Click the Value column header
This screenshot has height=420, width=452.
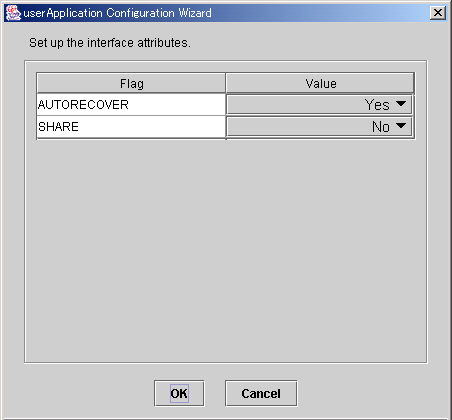320,83
